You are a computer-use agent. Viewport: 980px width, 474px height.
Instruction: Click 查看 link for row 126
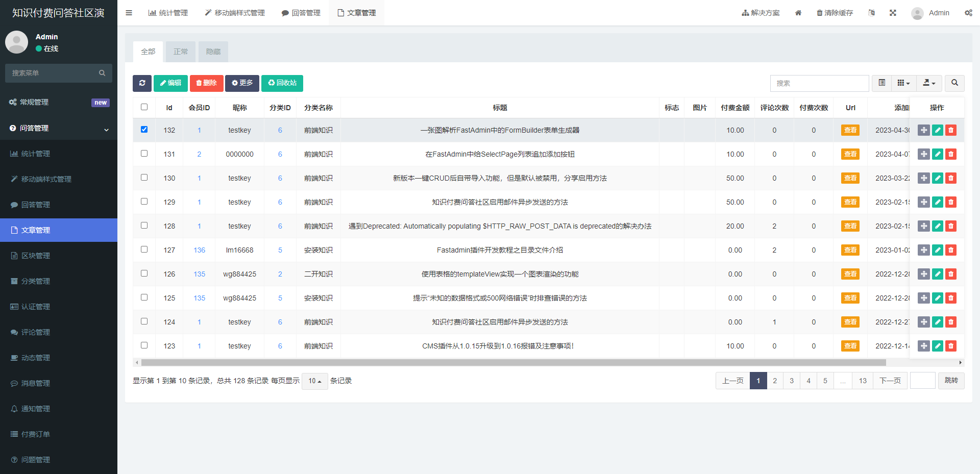(850, 274)
